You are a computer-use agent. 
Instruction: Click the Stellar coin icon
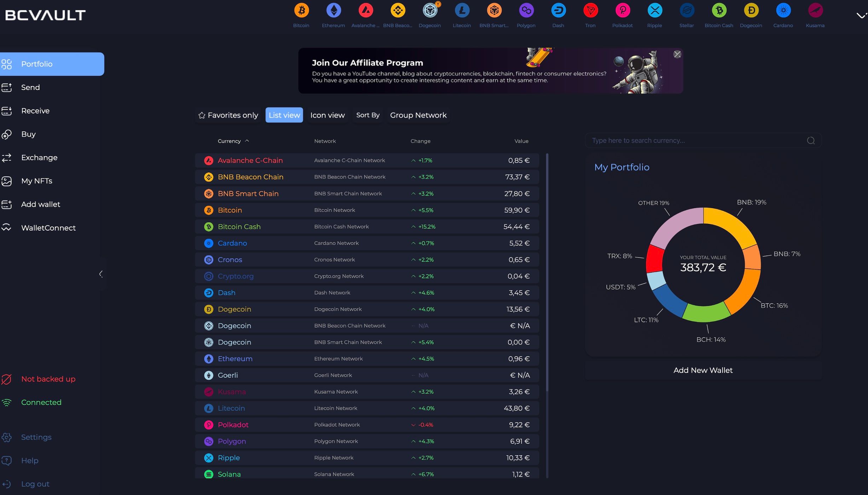pyautogui.click(x=687, y=11)
